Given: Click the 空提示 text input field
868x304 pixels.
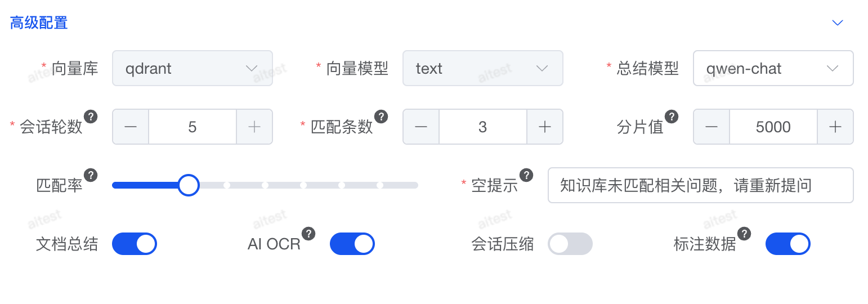Looking at the screenshot, I should [x=700, y=185].
